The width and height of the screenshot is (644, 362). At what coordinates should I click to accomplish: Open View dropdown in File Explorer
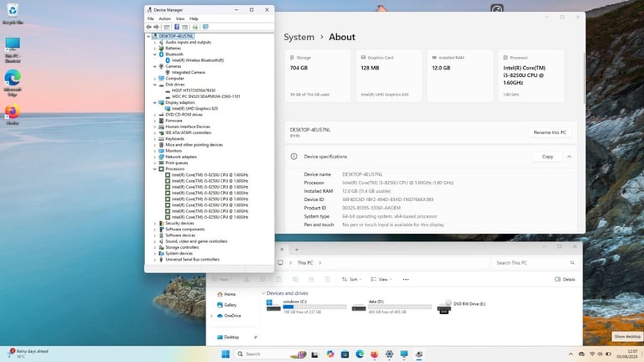pyautogui.click(x=382, y=280)
